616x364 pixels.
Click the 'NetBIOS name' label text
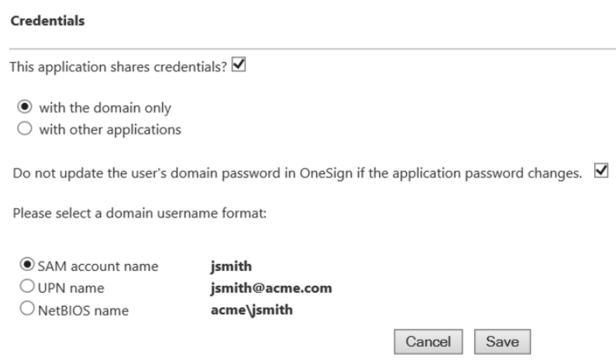point(80,311)
